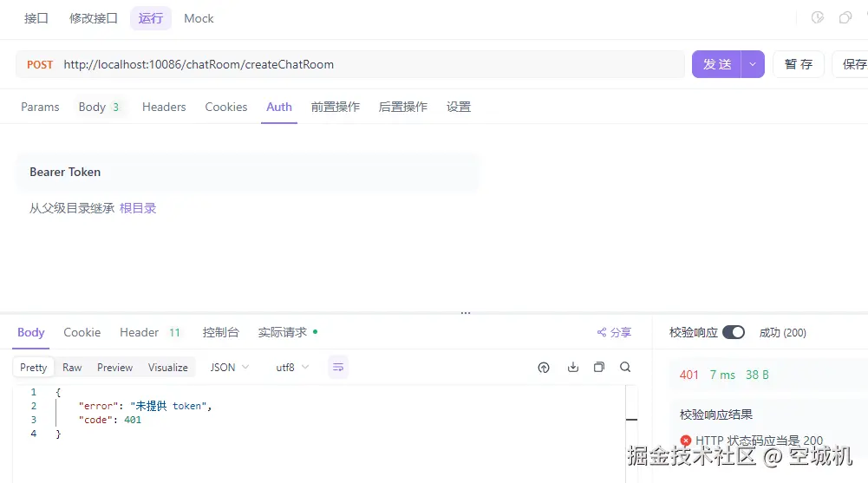The width and height of the screenshot is (868, 483).
Task: Follow the 根目录 link
Action: tap(138, 208)
